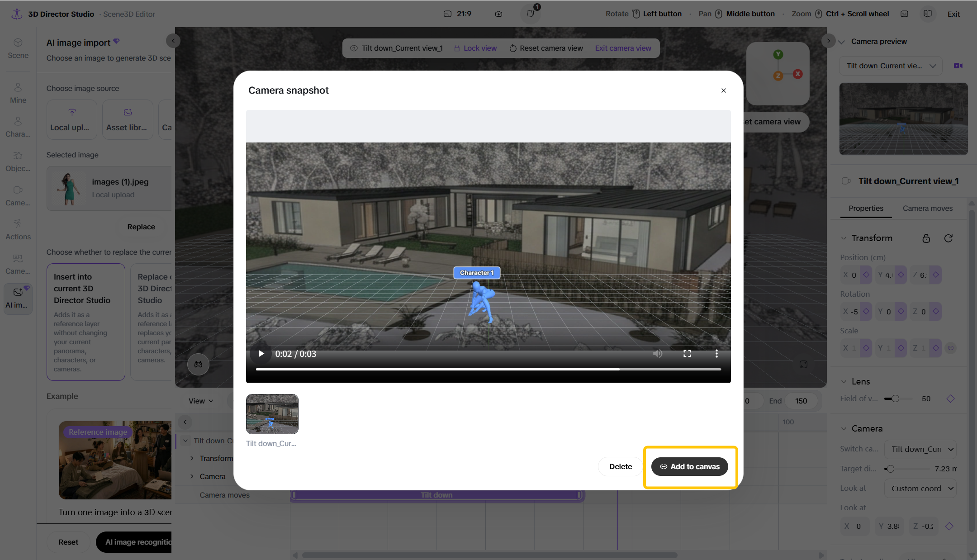977x560 pixels.
Task: Click Reset camera view in toolbar
Action: pos(546,48)
